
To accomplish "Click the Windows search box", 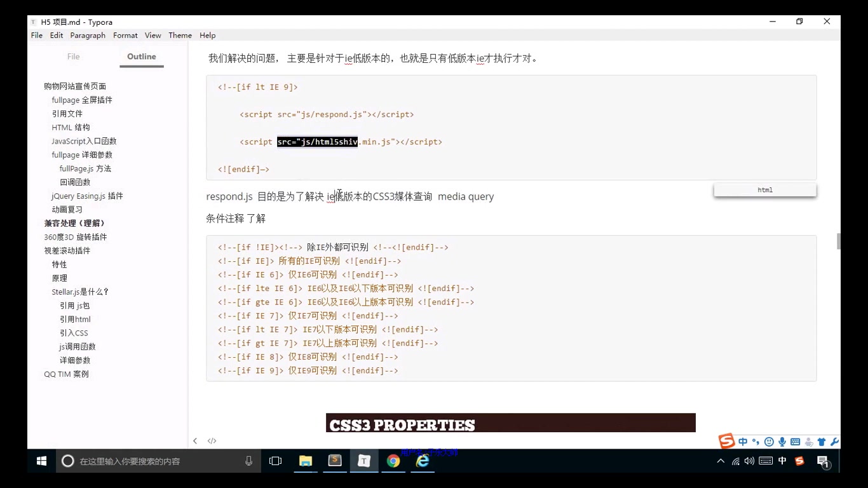I will 159,461.
